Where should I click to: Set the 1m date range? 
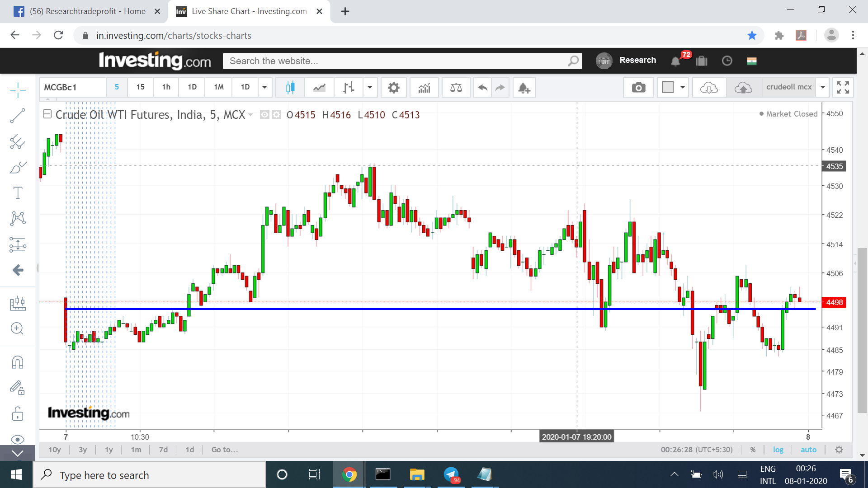[136, 450]
